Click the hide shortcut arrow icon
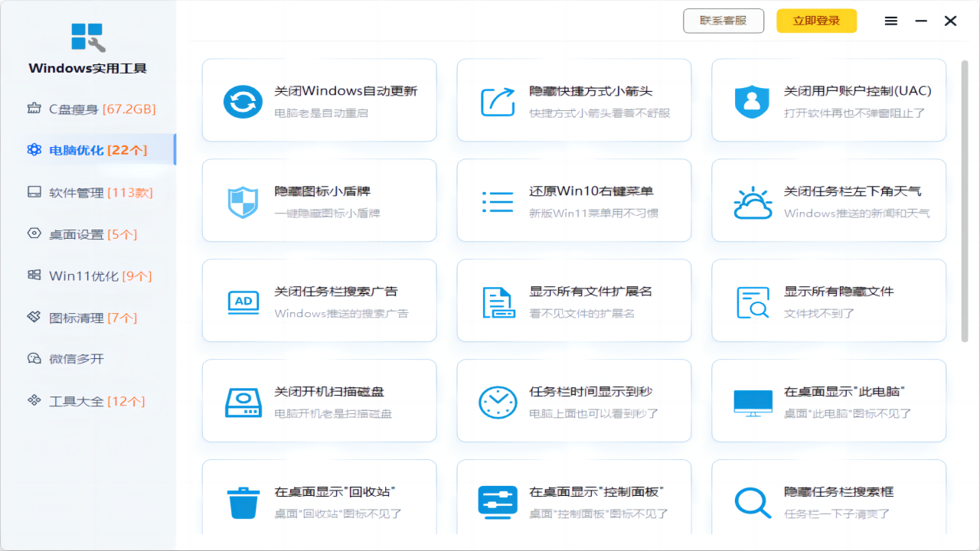 (498, 102)
